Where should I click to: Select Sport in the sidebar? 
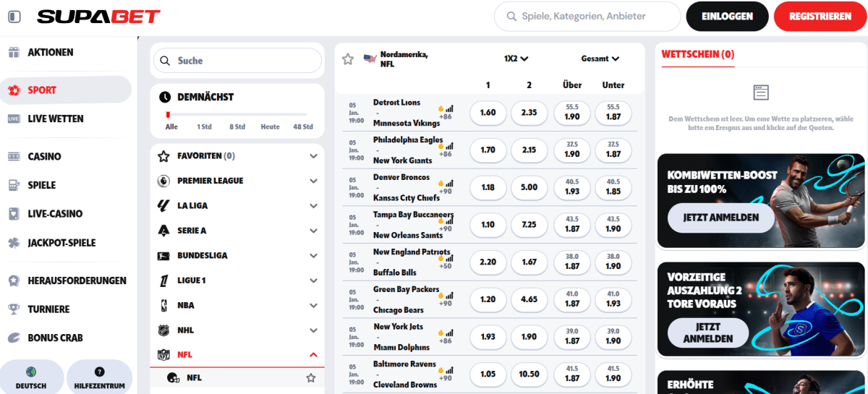coord(65,90)
